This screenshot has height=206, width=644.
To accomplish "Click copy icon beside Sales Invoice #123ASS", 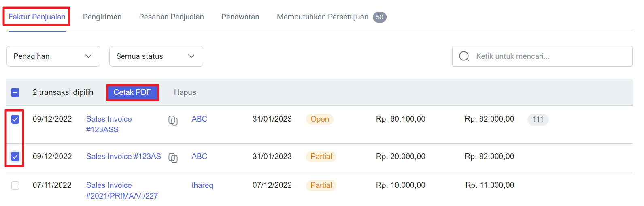I will point(173,120).
